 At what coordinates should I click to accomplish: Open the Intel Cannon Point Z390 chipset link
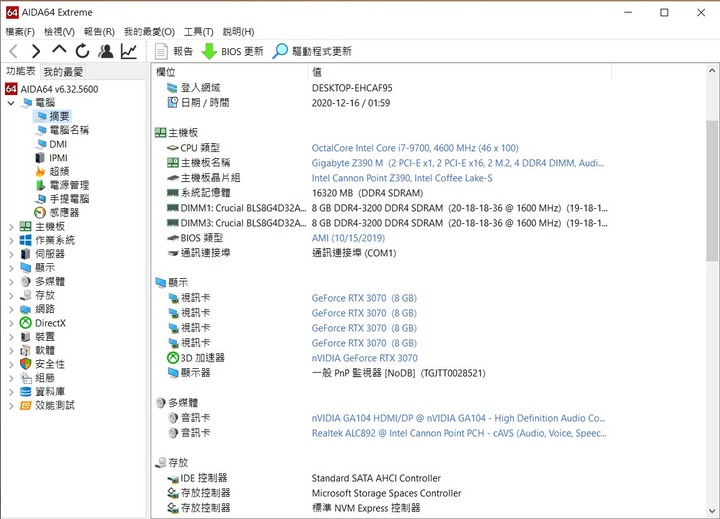pyautogui.click(x=402, y=178)
